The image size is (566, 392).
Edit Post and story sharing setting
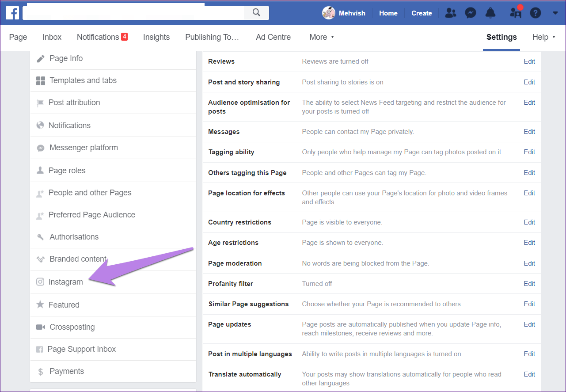[529, 82]
